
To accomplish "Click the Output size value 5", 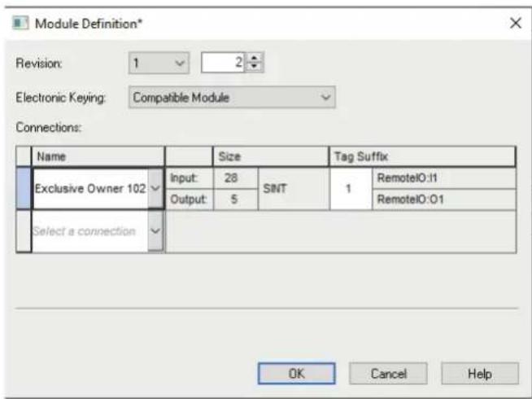I will coord(235,199).
